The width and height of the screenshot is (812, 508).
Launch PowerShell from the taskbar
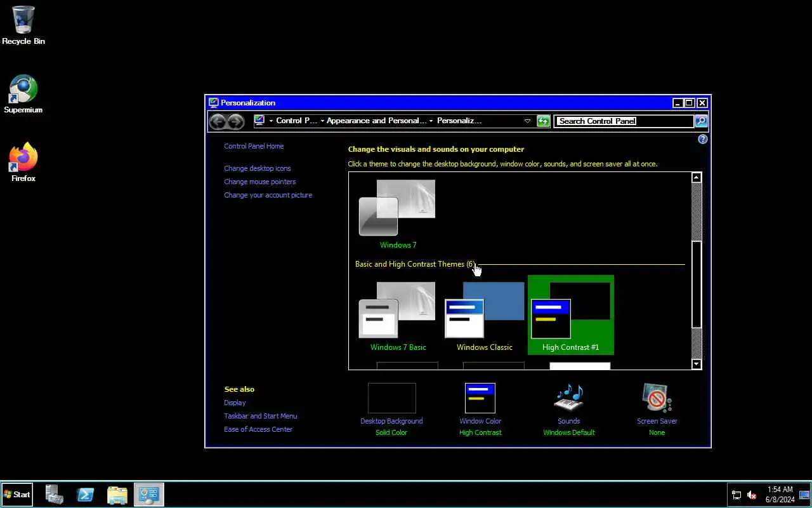pos(86,495)
